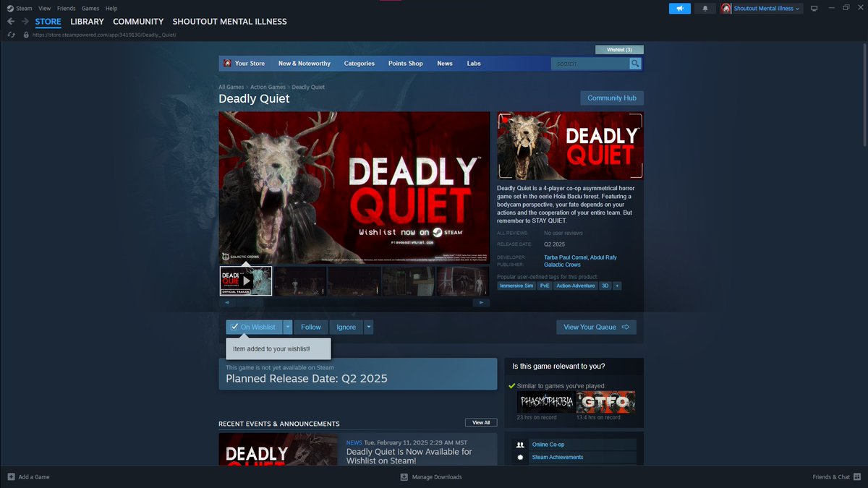Switch to the COMMUNITY tab
Image resolution: width=868 pixels, height=488 pixels.
point(138,22)
